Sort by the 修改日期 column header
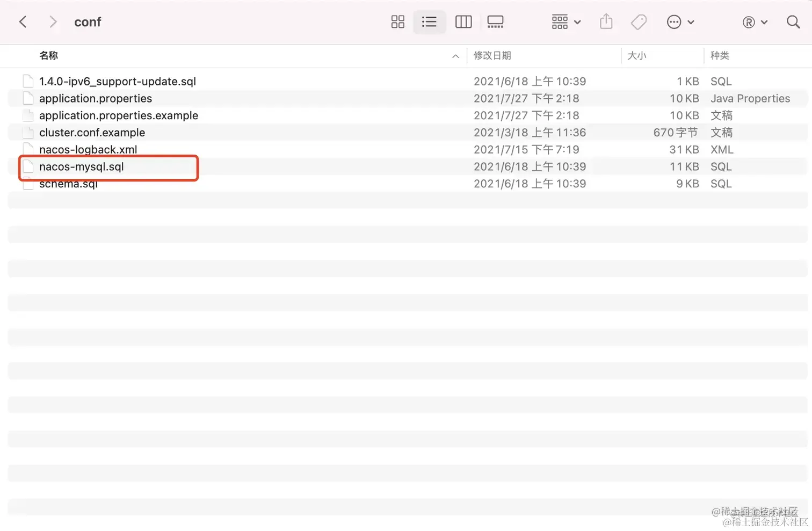This screenshot has width=812, height=531. click(x=492, y=55)
